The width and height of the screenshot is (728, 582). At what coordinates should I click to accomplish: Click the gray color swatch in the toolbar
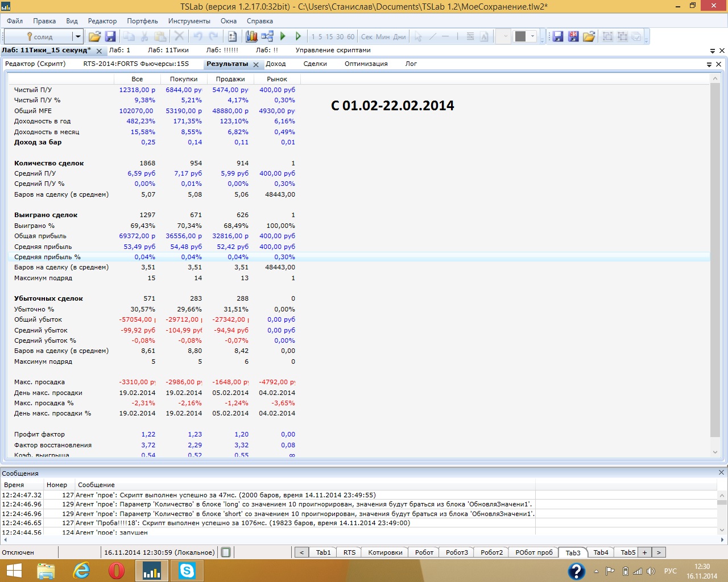(x=520, y=36)
